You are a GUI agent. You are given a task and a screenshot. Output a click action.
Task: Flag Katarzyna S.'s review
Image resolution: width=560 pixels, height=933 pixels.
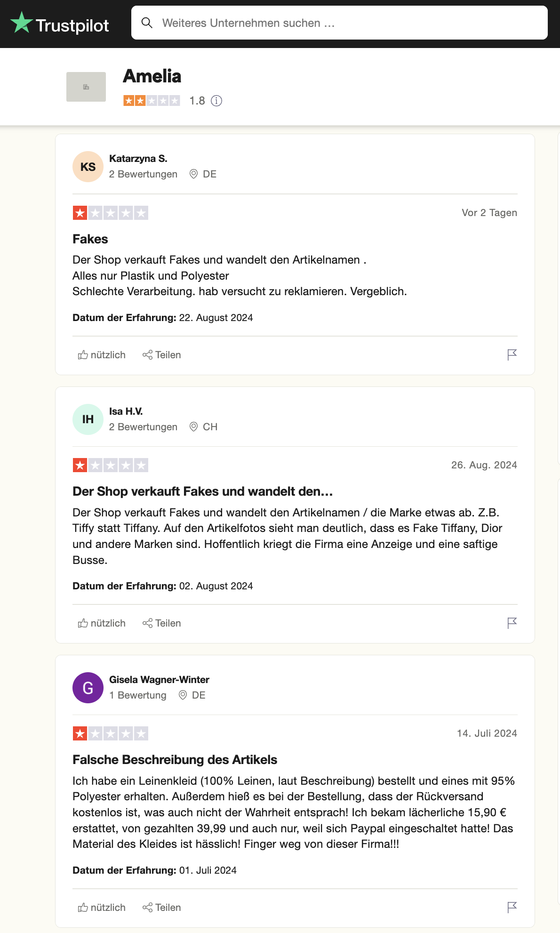[512, 354]
